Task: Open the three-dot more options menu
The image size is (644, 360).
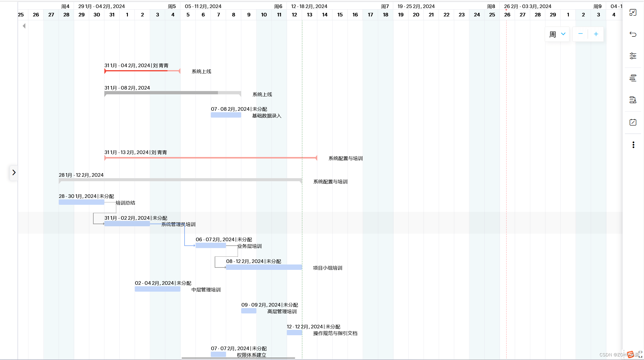Action: 633,145
